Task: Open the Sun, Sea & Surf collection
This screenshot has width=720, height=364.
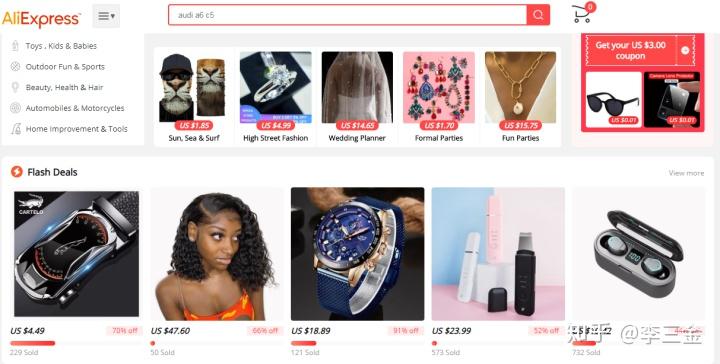Action: click(x=194, y=97)
